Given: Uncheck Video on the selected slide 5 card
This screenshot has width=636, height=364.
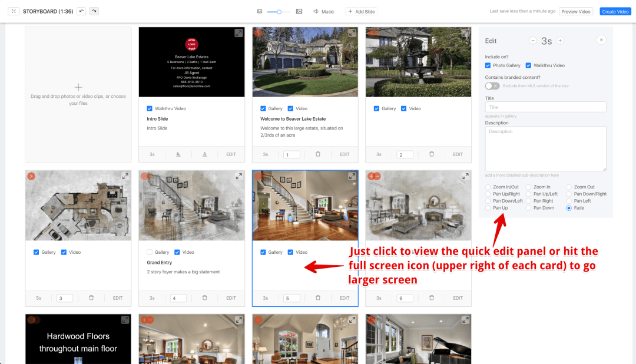Looking at the screenshot, I should [290, 252].
